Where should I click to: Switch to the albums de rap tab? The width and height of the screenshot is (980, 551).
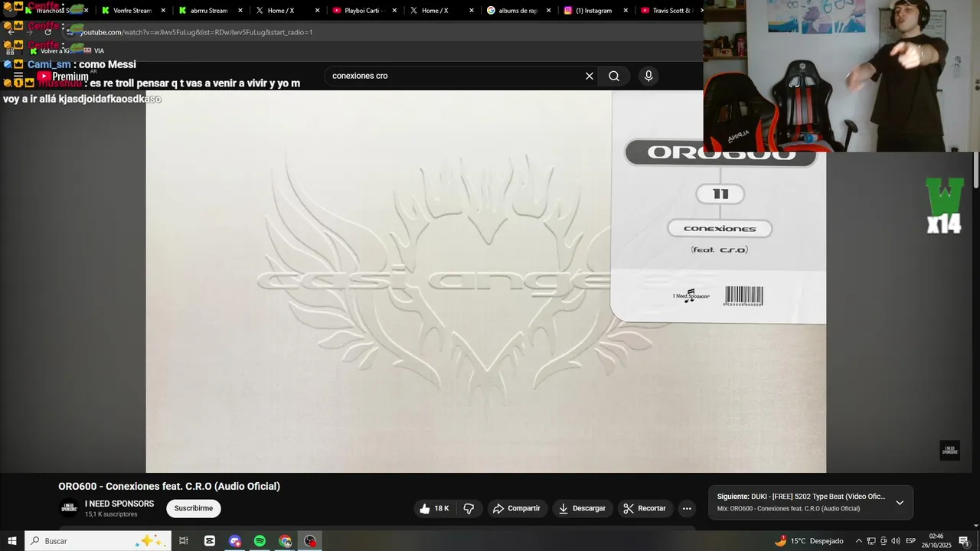[x=517, y=11]
